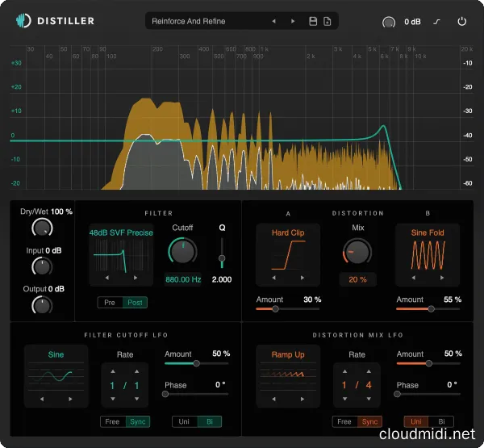The image size is (484, 448).
Task: Click the soft clip curve icon
Action: [x=440, y=21]
